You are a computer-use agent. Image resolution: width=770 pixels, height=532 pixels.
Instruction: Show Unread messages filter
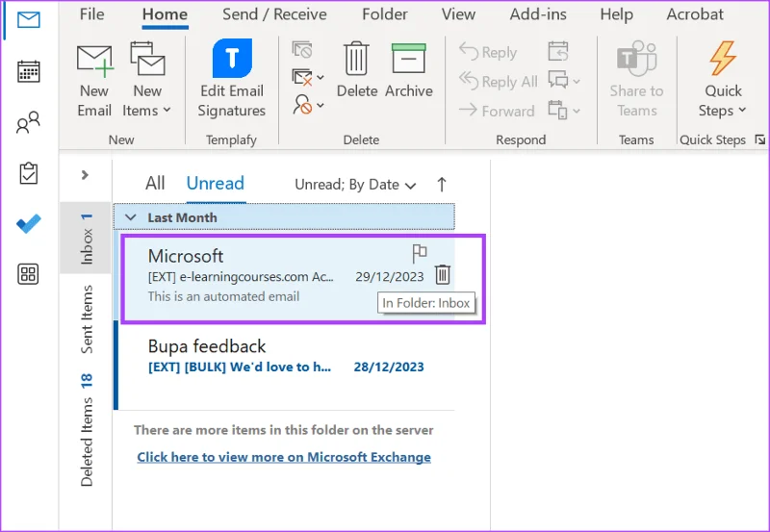pyautogui.click(x=215, y=184)
